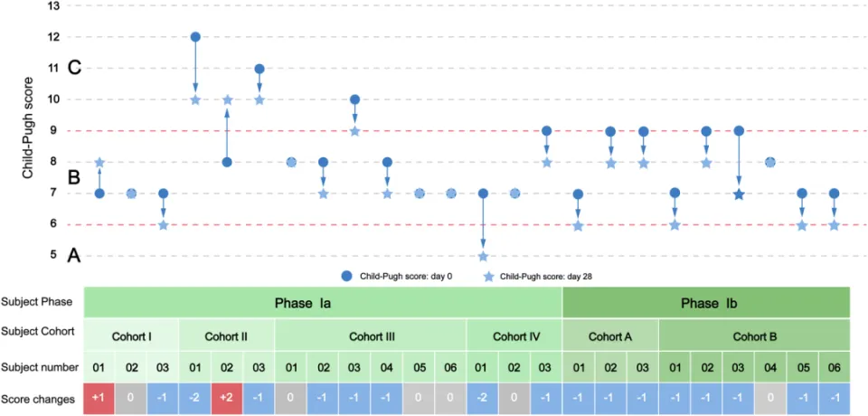Click the red +2 score change cell
The height and width of the screenshot is (416, 868).
(227, 398)
